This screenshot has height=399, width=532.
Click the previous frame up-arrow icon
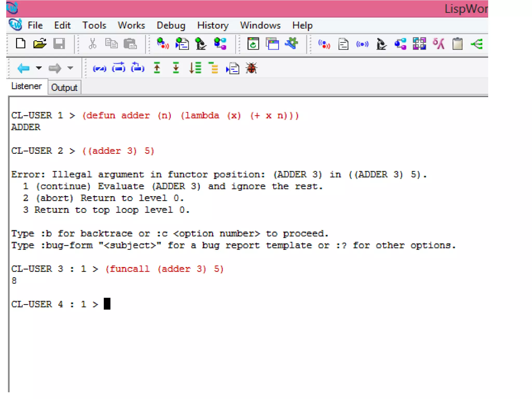[157, 68]
